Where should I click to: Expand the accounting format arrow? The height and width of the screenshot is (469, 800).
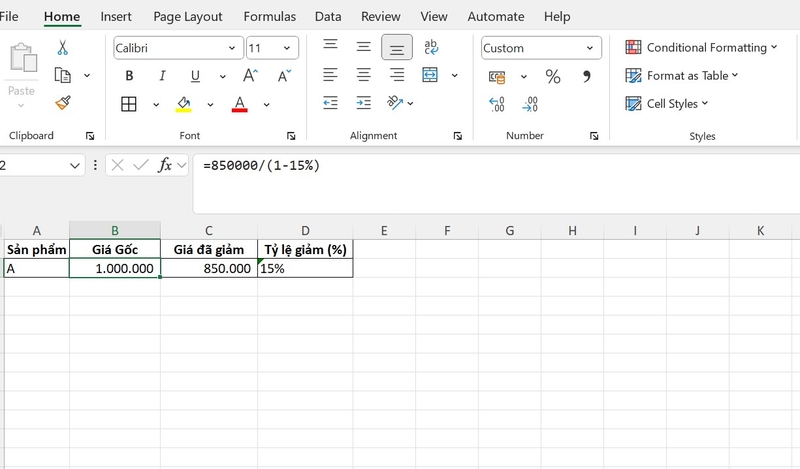pyautogui.click(x=523, y=77)
